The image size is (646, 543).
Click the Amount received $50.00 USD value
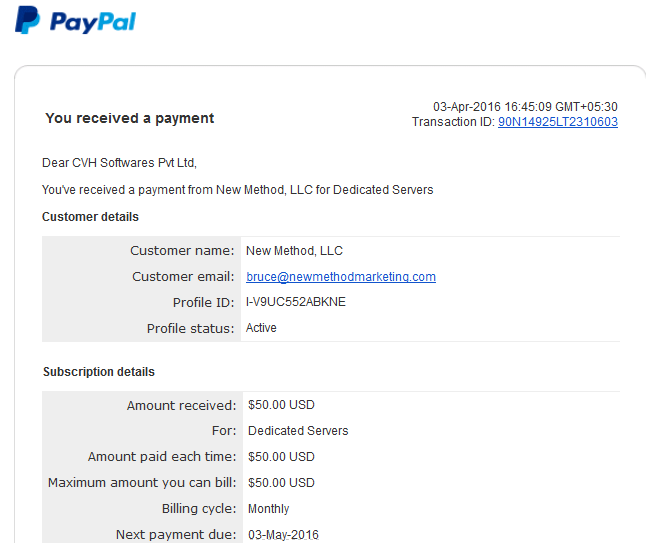[x=281, y=405]
